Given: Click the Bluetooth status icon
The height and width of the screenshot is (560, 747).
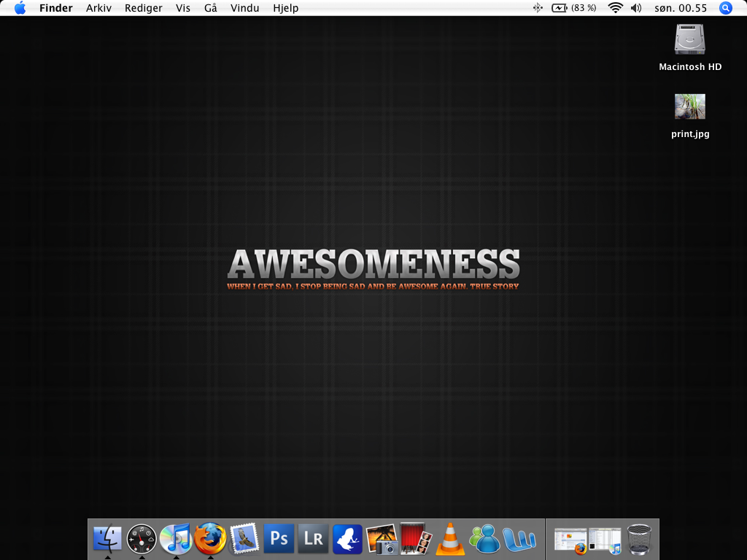Looking at the screenshot, I should pyautogui.click(x=538, y=8).
